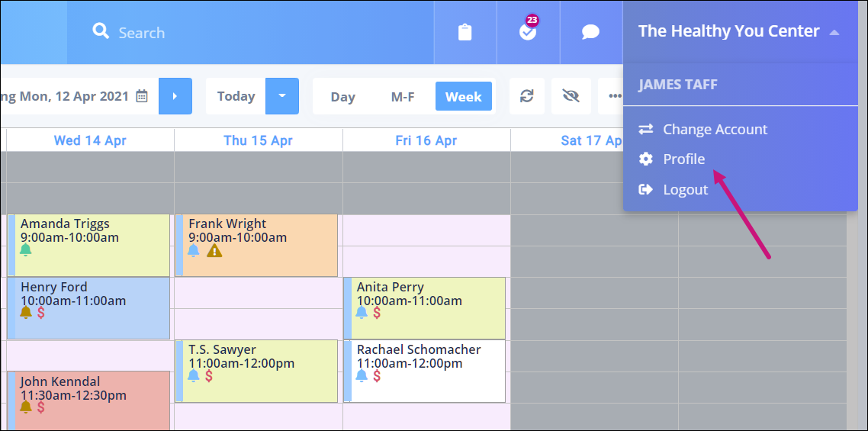Image resolution: width=868 pixels, height=431 pixels.
Task: Open tasks checkmark icon with 23 badge
Action: (528, 32)
